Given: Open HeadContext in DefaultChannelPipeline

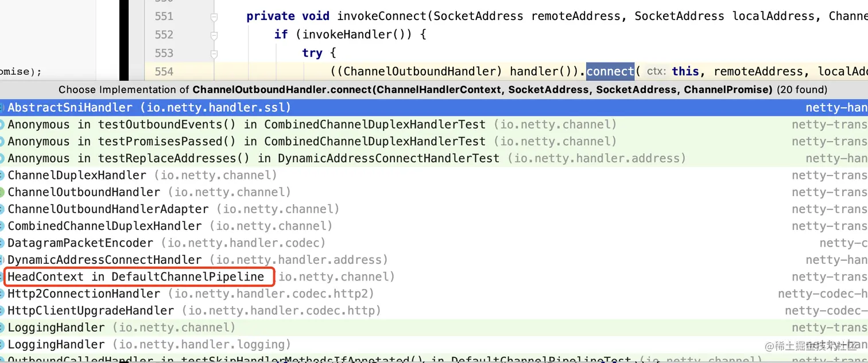Looking at the screenshot, I should (434, 276).
